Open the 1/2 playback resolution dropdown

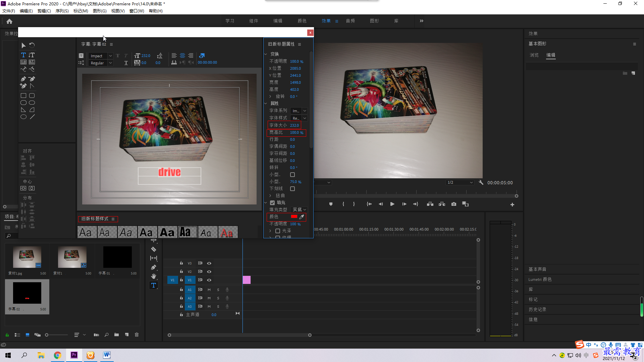click(x=460, y=183)
